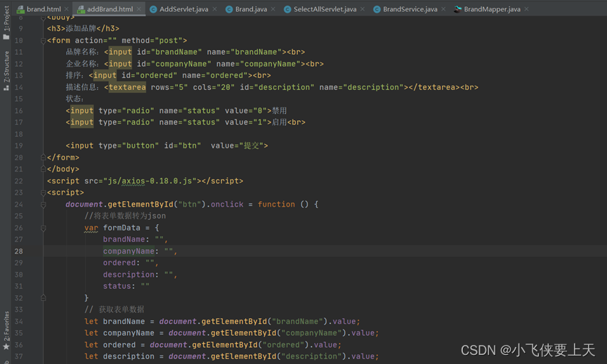The height and width of the screenshot is (364, 607).
Task: Click method="post" in form tag
Action: (152, 40)
